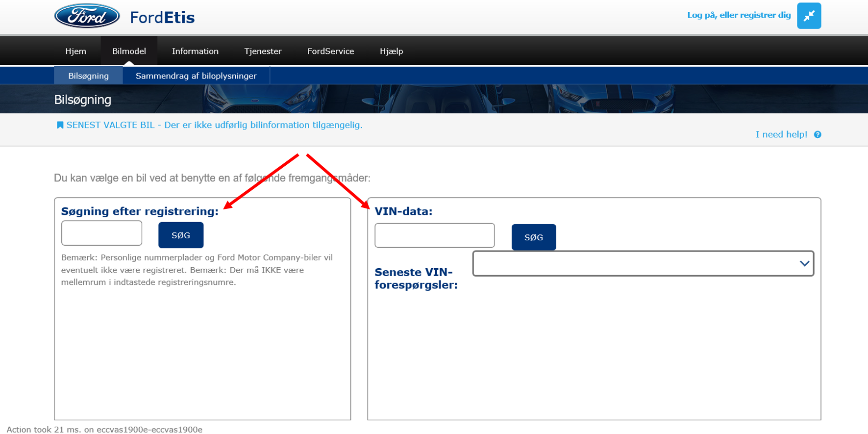
Task: Click the Bilsøgning page banner heading
Action: 82,100
